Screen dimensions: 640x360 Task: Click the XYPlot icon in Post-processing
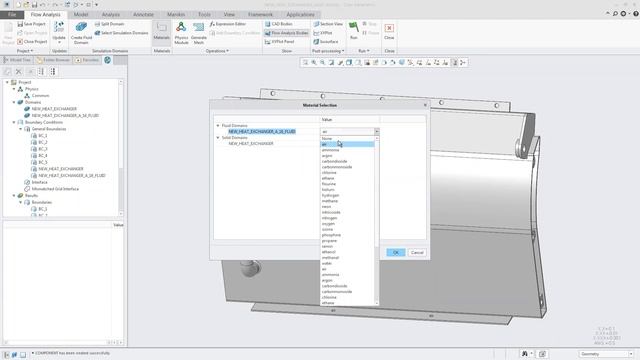coord(316,33)
